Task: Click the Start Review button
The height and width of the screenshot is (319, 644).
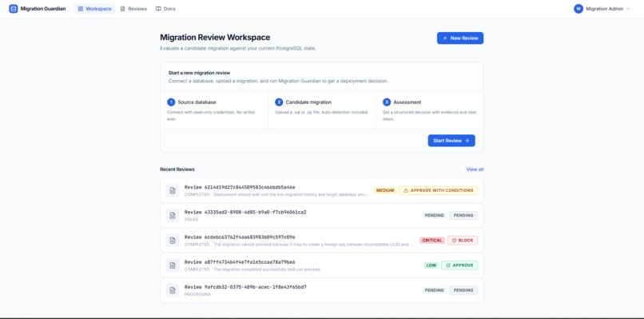Action: click(451, 141)
